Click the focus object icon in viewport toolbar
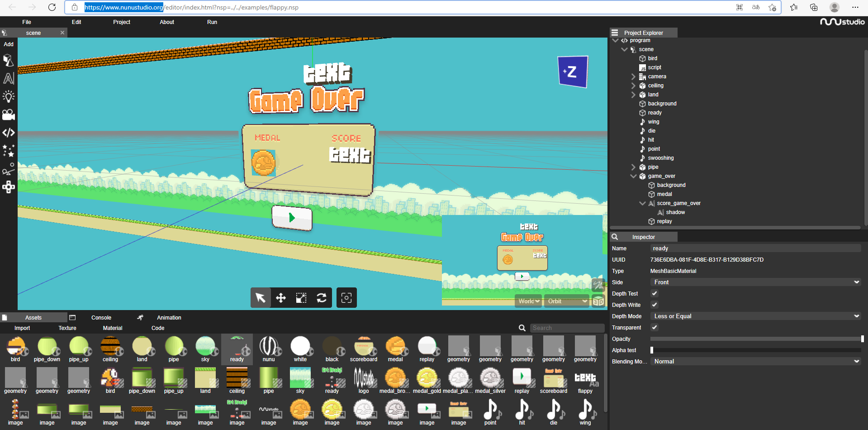This screenshot has height=430, width=868. 346,298
